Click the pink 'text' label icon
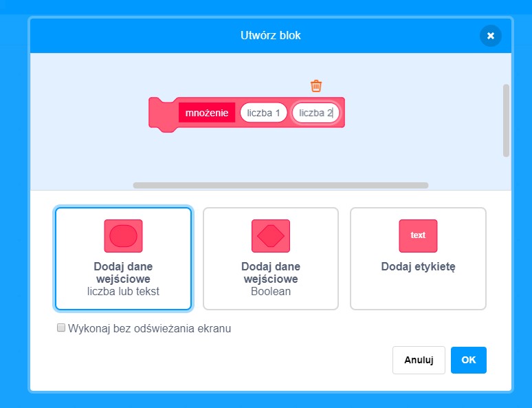The width and height of the screenshot is (532, 408). pos(418,235)
